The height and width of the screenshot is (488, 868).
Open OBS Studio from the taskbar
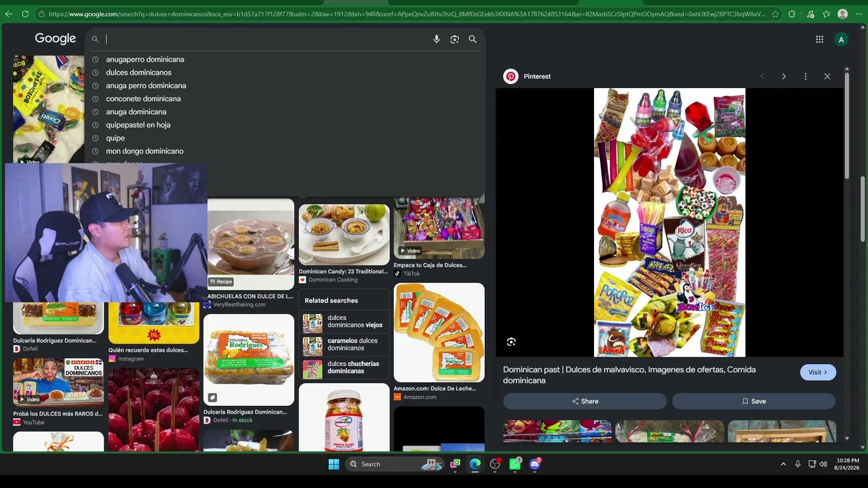495,464
